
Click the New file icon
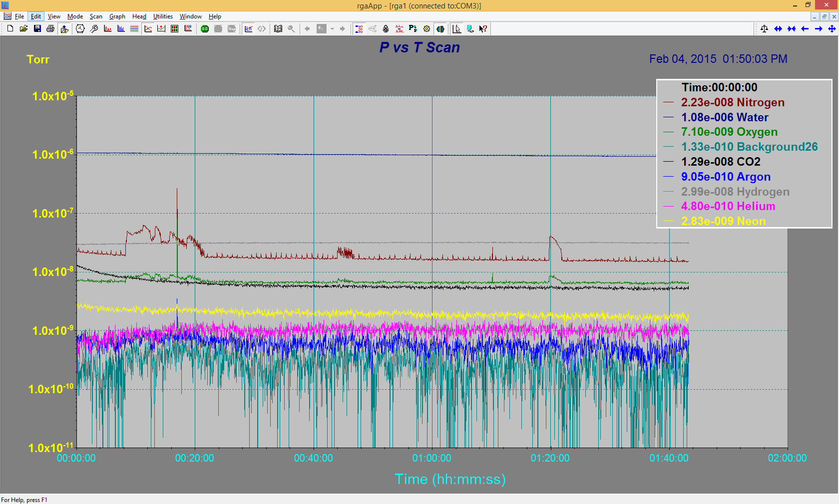tap(10, 29)
